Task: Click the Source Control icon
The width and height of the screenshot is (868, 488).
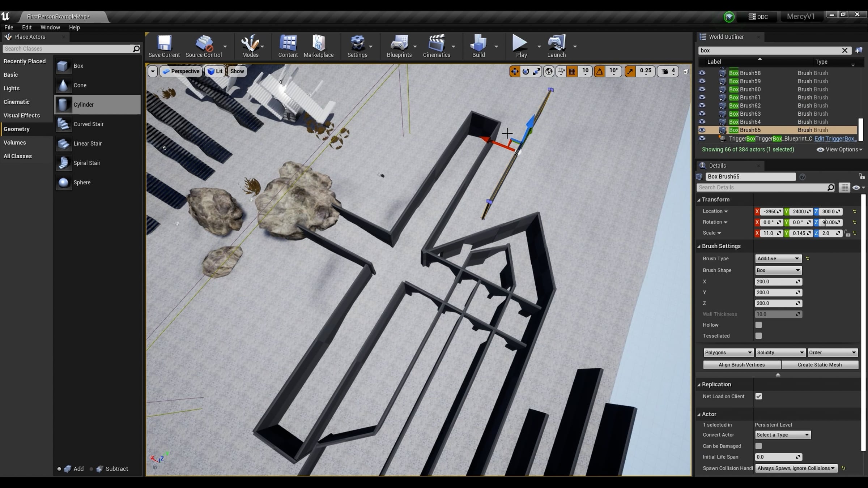Action: (x=204, y=43)
